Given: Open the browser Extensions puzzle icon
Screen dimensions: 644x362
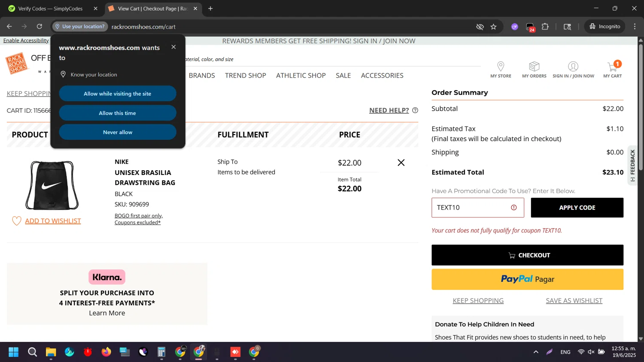Looking at the screenshot, I should coord(545,27).
